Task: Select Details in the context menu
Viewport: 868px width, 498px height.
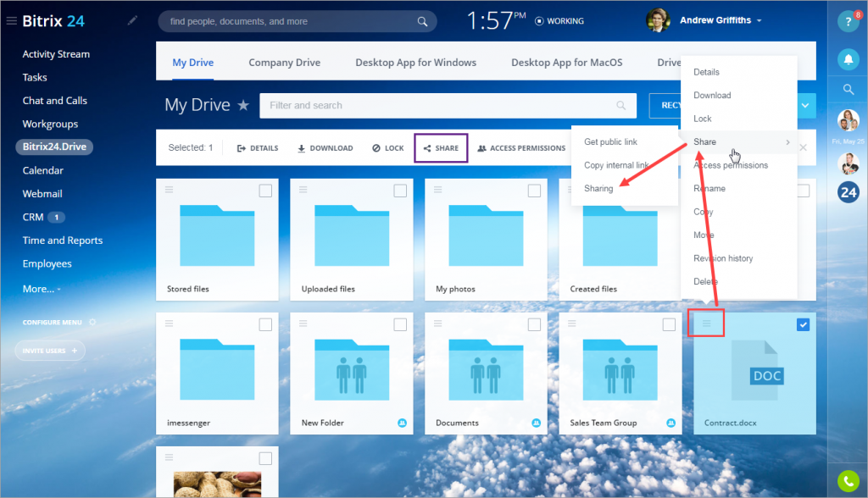Action: (x=706, y=72)
